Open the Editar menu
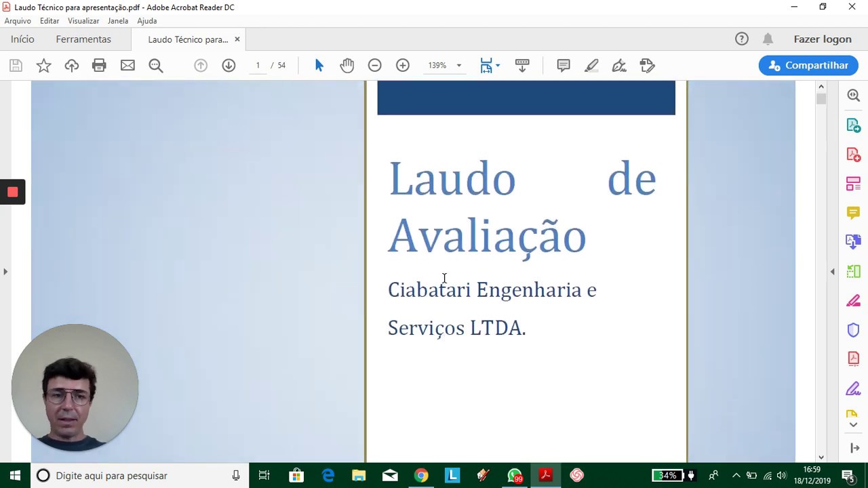This screenshot has width=868, height=488. tap(50, 21)
